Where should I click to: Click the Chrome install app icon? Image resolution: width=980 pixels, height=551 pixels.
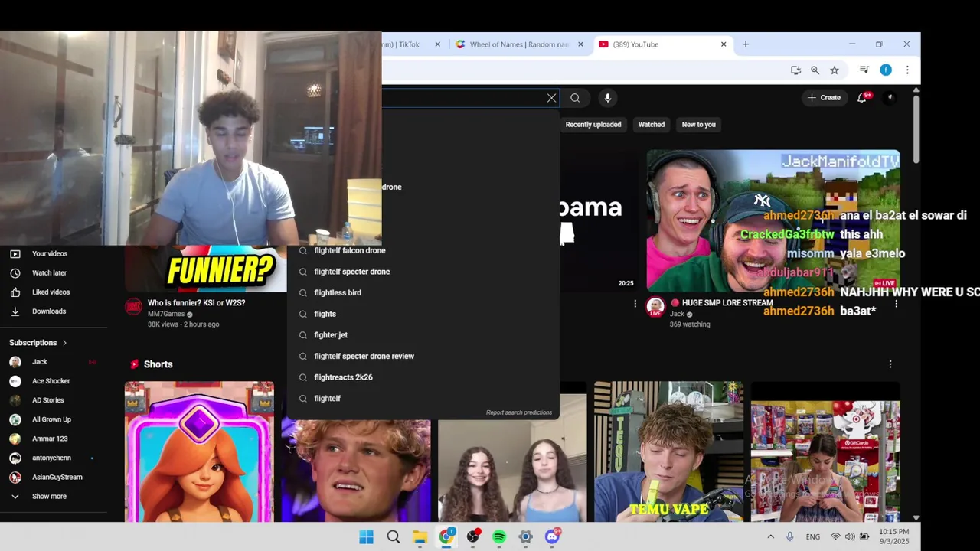tap(795, 70)
